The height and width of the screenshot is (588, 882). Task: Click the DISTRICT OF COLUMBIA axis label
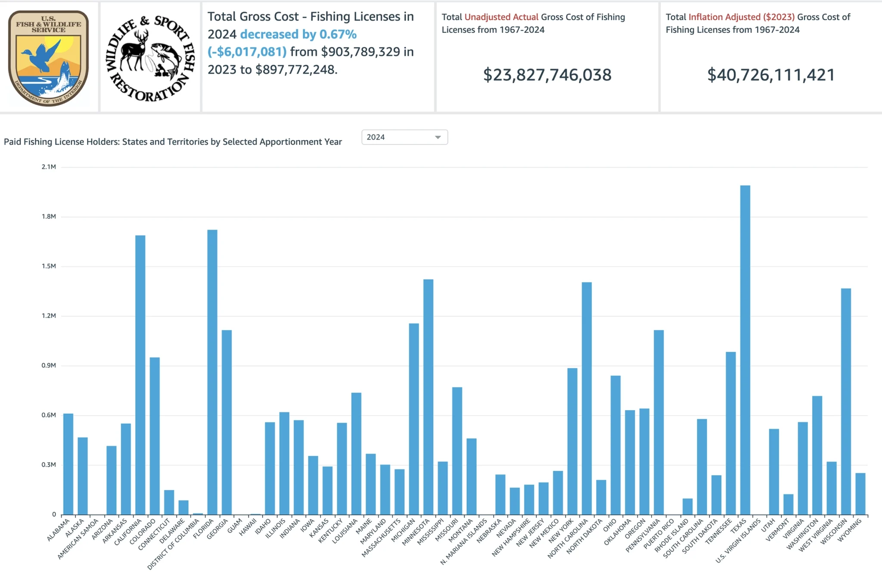coord(173,544)
